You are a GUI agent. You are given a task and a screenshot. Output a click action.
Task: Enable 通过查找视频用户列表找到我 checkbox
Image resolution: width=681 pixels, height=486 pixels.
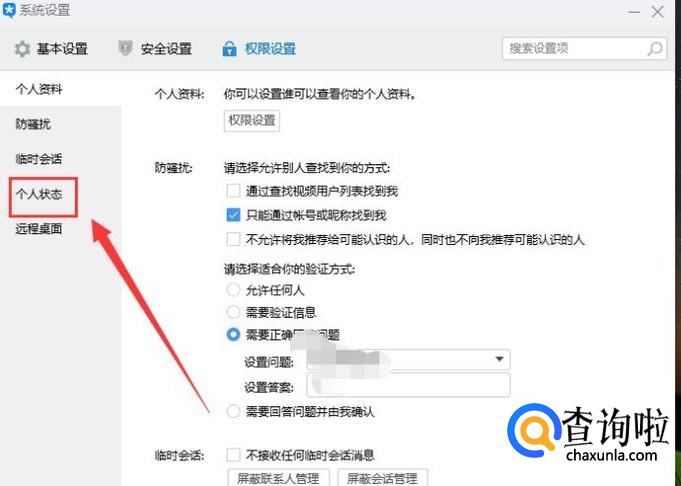pyautogui.click(x=233, y=191)
